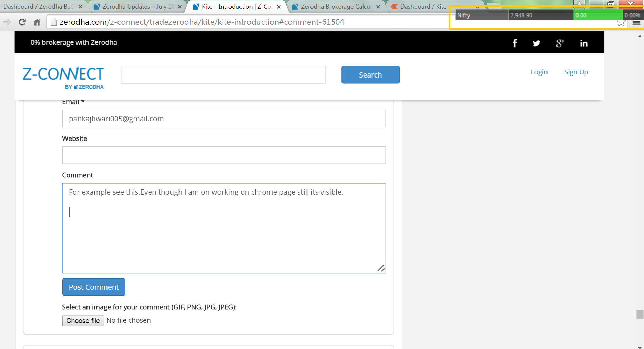Click inside the Comment text area
This screenshot has height=349, width=644.
(224, 228)
